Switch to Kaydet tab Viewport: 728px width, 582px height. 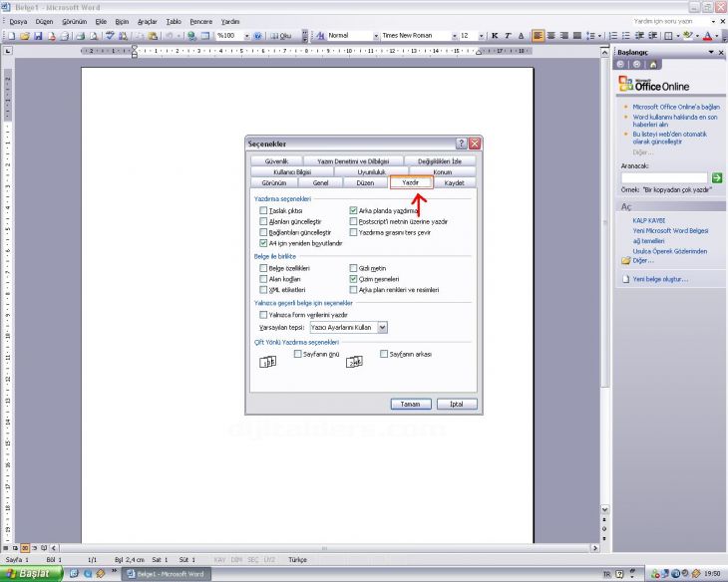coord(454,182)
